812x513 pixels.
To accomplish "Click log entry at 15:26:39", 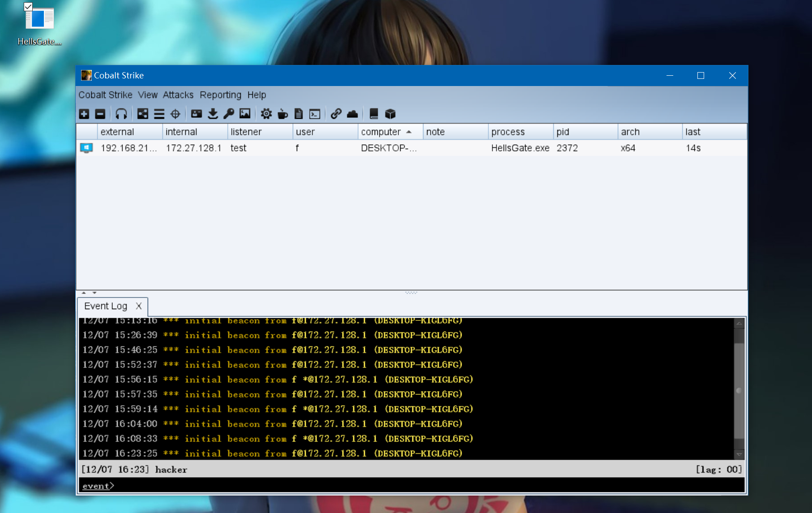I will pos(272,335).
